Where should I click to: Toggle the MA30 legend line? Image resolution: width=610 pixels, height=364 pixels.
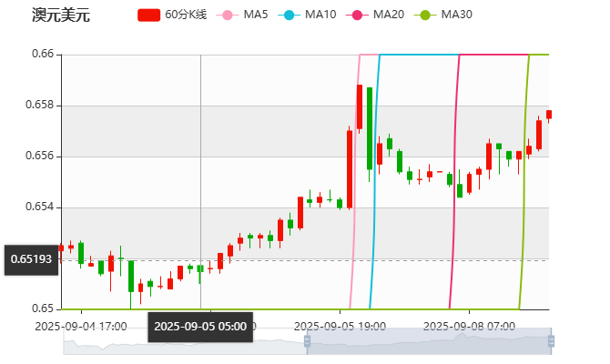coord(443,15)
